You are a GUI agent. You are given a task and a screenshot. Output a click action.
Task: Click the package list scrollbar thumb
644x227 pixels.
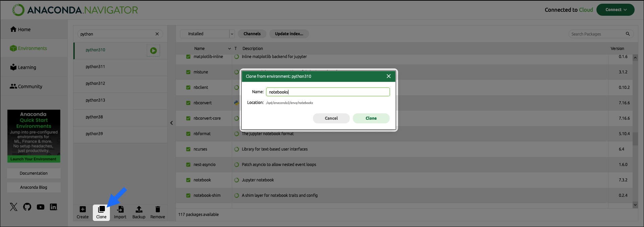(635, 139)
